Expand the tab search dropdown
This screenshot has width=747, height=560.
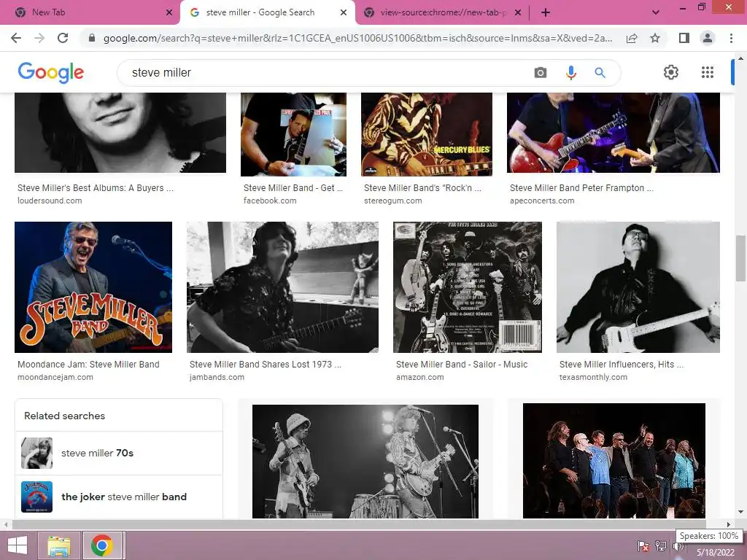(656, 13)
